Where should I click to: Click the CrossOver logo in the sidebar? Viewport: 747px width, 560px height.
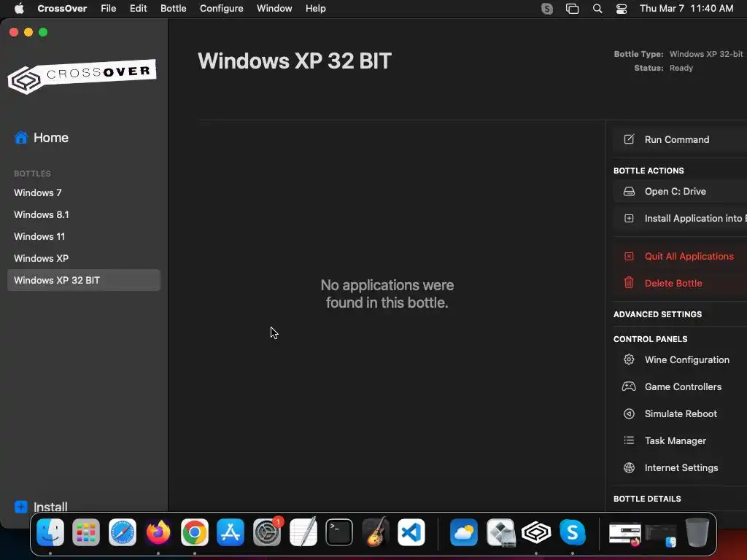[82, 76]
